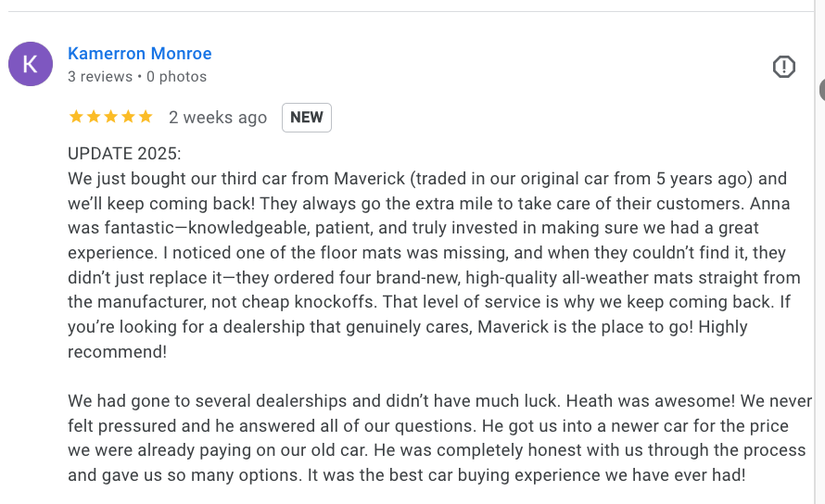Click the fourth yellow rating star
This screenshot has width=825, height=504.
click(x=128, y=117)
